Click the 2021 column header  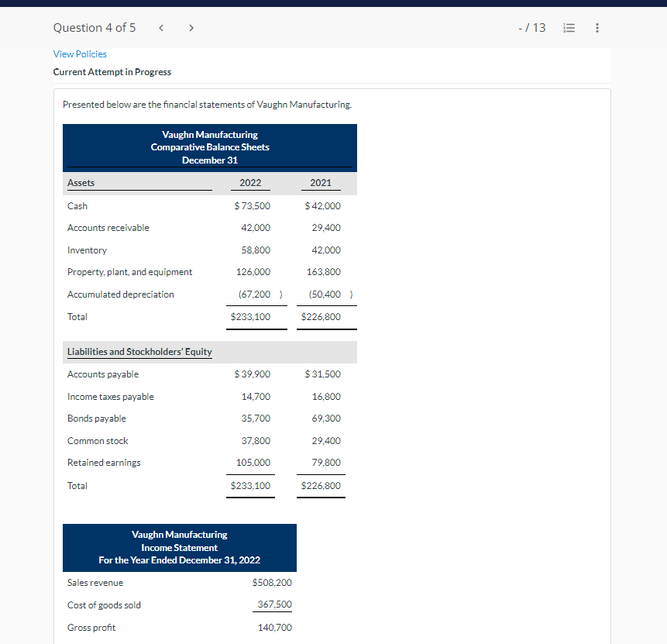320,182
